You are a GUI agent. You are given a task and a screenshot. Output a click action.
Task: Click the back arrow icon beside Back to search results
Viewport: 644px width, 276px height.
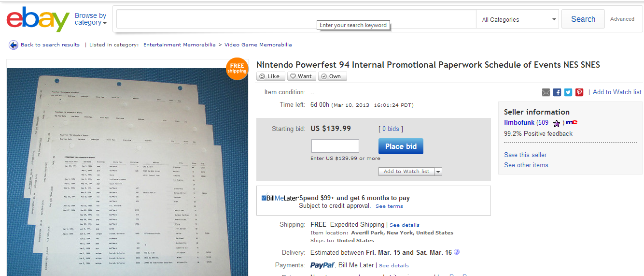point(14,45)
